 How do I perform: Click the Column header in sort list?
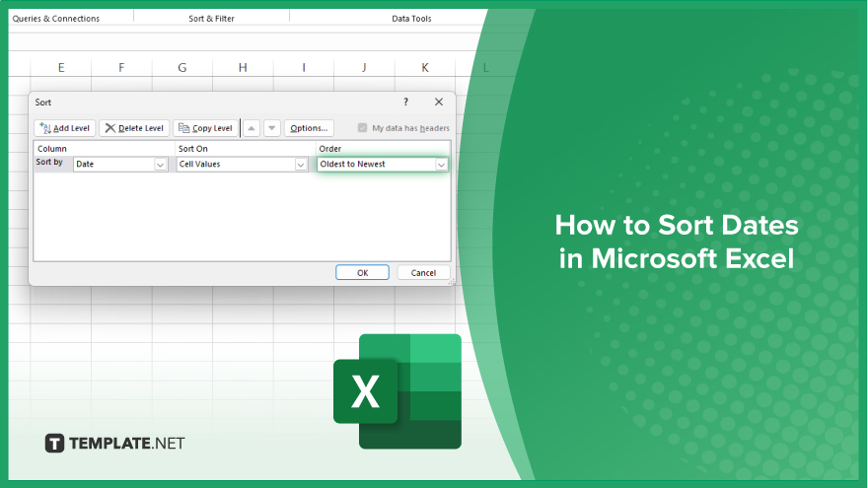(52, 149)
